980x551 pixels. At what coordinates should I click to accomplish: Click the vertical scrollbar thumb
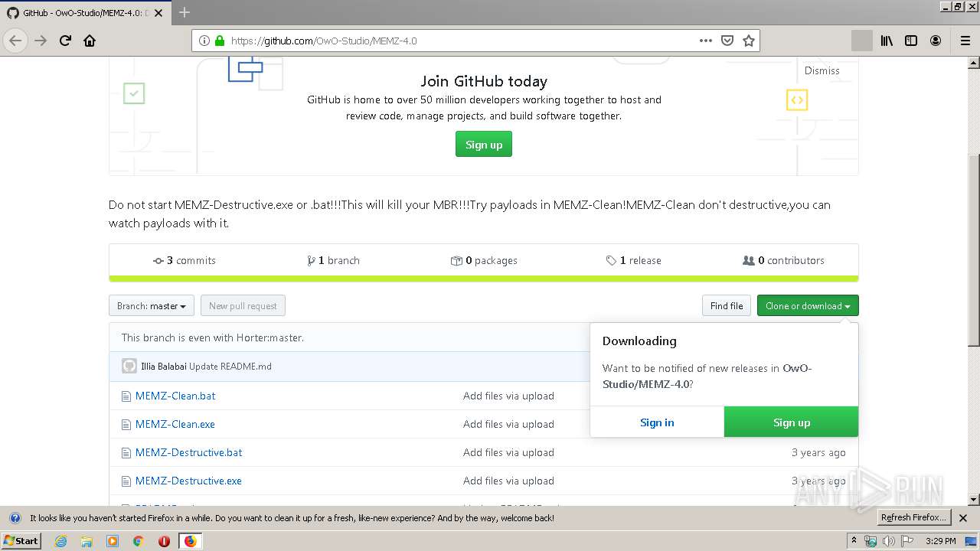click(974, 249)
